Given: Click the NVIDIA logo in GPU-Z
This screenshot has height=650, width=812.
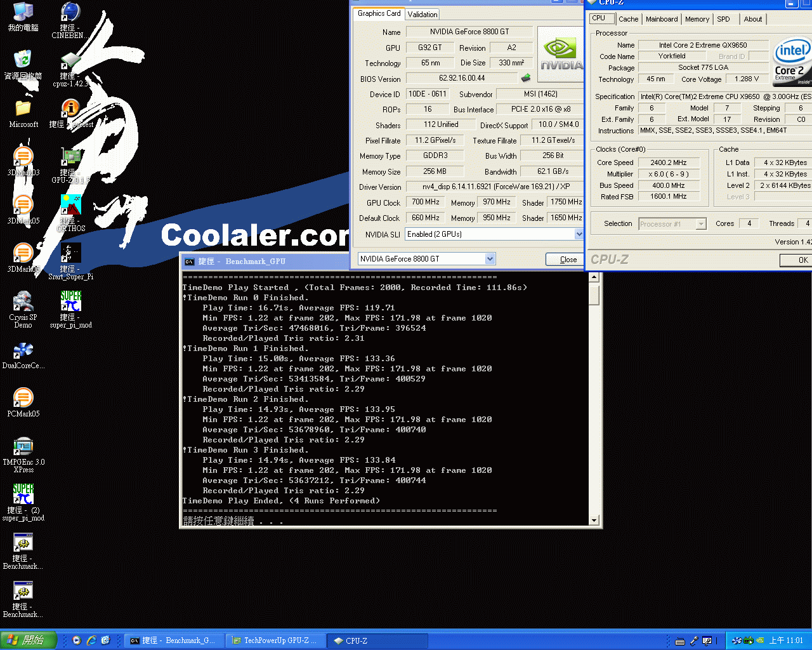Looking at the screenshot, I should 560,54.
